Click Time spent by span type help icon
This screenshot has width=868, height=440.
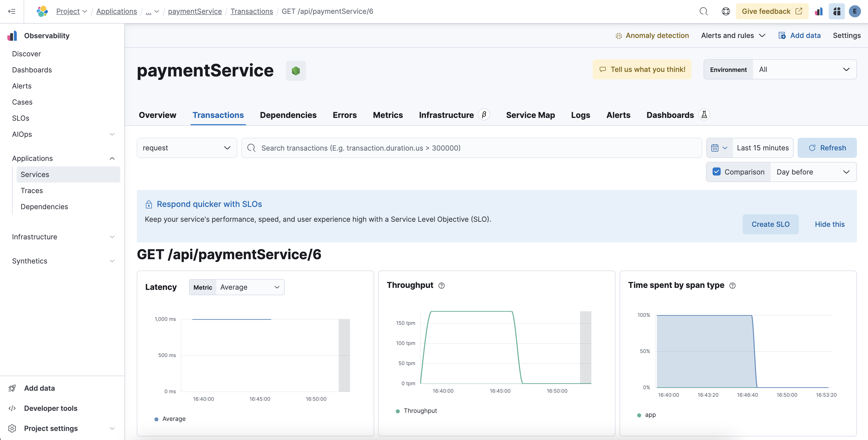pos(732,286)
